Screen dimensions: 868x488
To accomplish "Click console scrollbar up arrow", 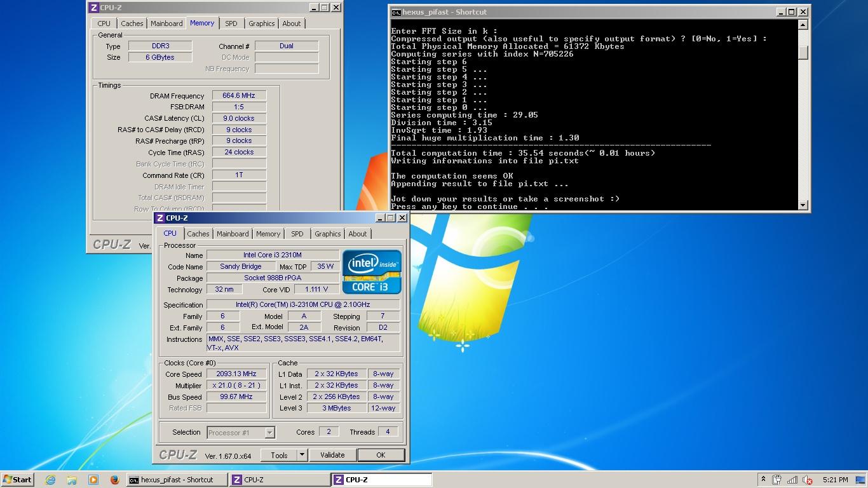I will pos(803,25).
